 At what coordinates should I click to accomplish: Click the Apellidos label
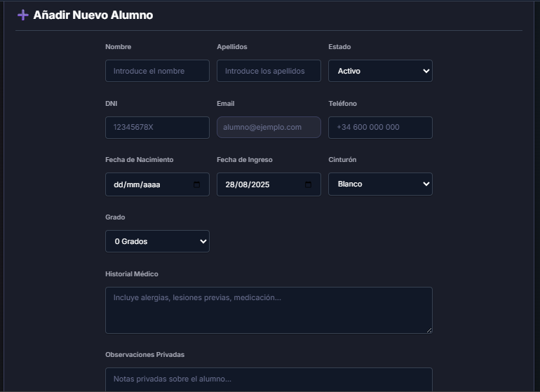[x=232, y=47]
